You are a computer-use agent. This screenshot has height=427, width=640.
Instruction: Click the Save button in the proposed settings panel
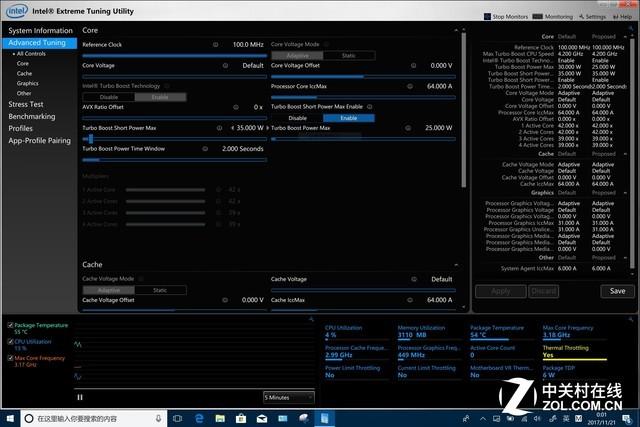pos(617,291)
